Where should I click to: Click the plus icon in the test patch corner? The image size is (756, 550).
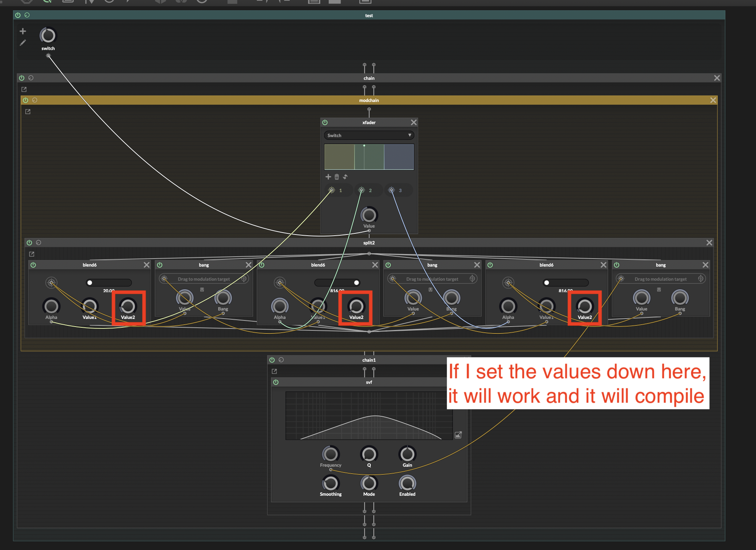23,31
